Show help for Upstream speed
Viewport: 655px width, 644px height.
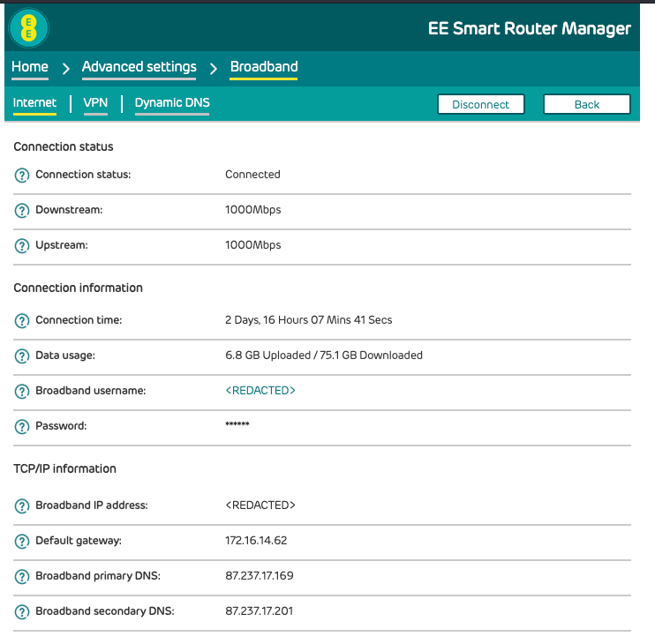click(x=22, y=245)
